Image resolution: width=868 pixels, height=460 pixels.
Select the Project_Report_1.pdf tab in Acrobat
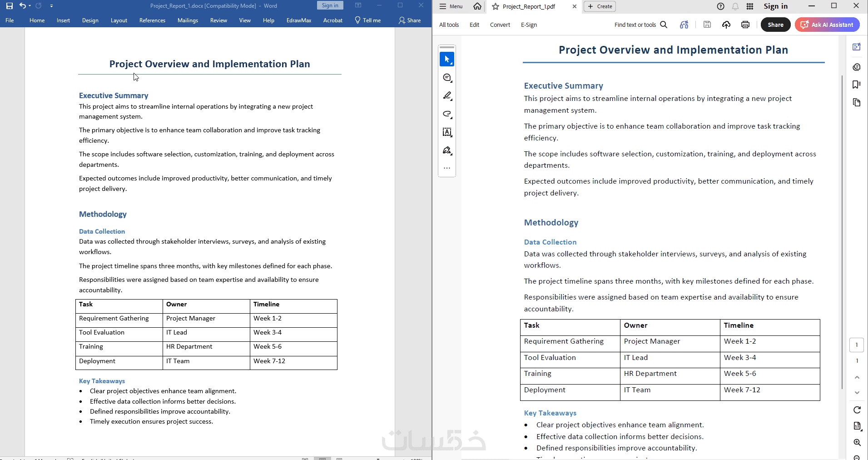coord(529,7)
